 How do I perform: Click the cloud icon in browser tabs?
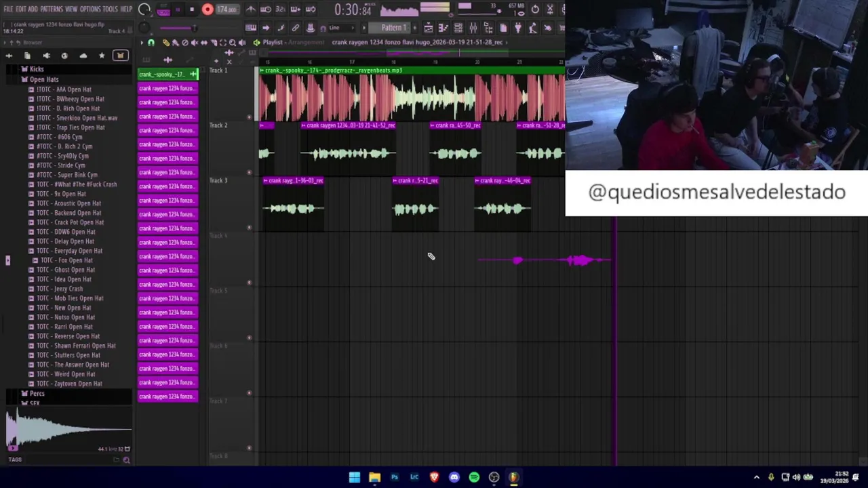pos(83,56)
